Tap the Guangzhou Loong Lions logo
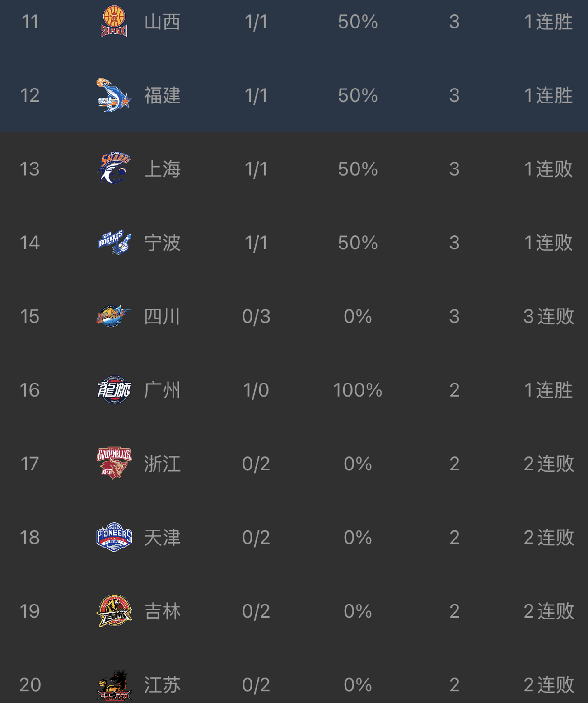The image size is (588, 703). click(114, 390)
